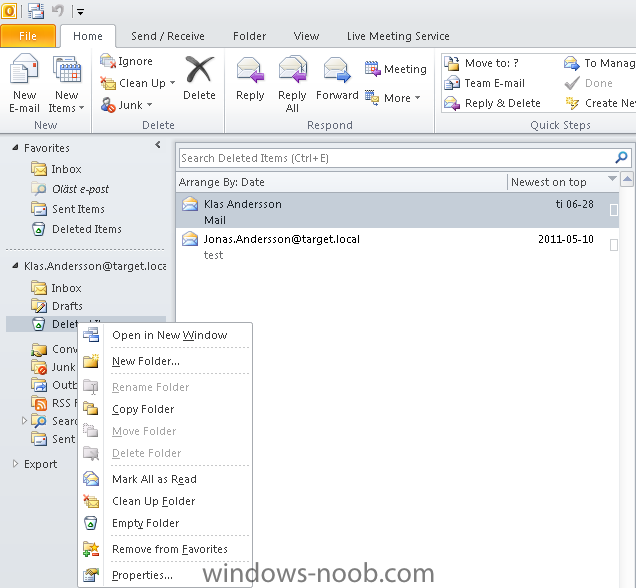Open Deleted Items in Favorites
Viewport: 636px width, 588px height.
click(76, 229)
